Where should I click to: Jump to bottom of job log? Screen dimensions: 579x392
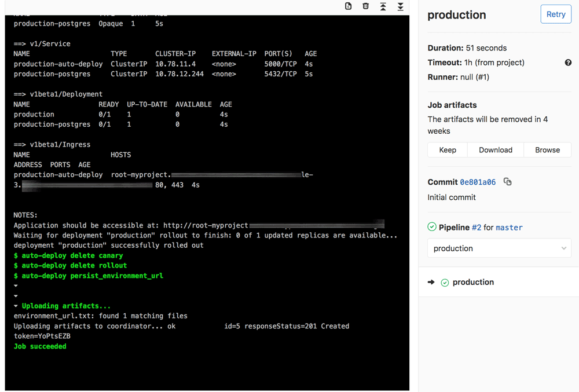[x=400, y=6]
